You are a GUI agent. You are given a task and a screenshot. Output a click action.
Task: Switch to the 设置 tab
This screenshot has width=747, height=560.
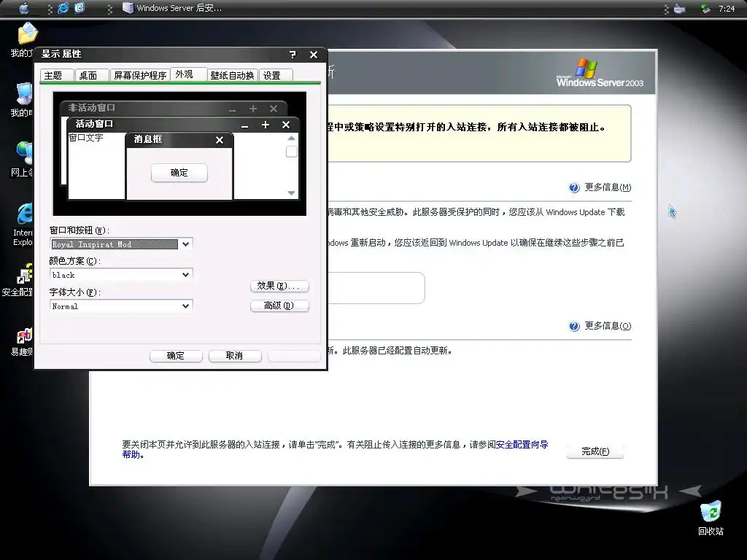tap(276, 75)
